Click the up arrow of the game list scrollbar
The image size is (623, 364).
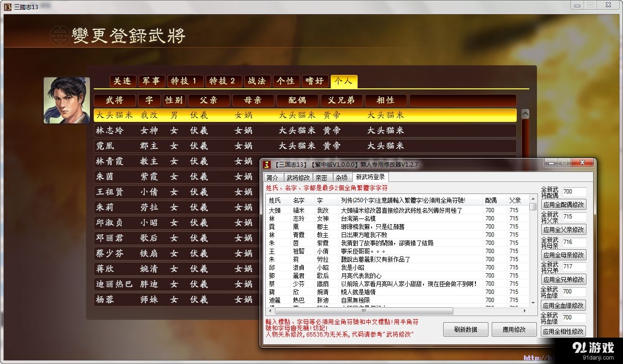click(525, 114)
